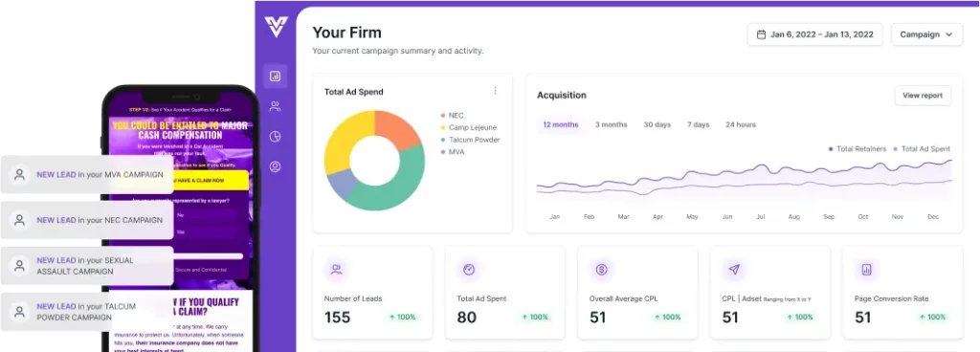Open the Jan 6 – Jan 13 date picker

tap(815, 35)
